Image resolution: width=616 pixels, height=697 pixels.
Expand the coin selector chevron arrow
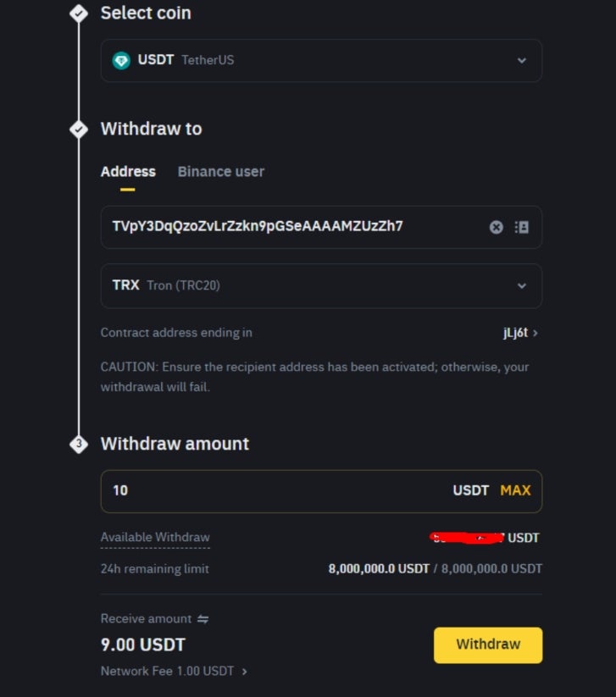pos(522,60)
